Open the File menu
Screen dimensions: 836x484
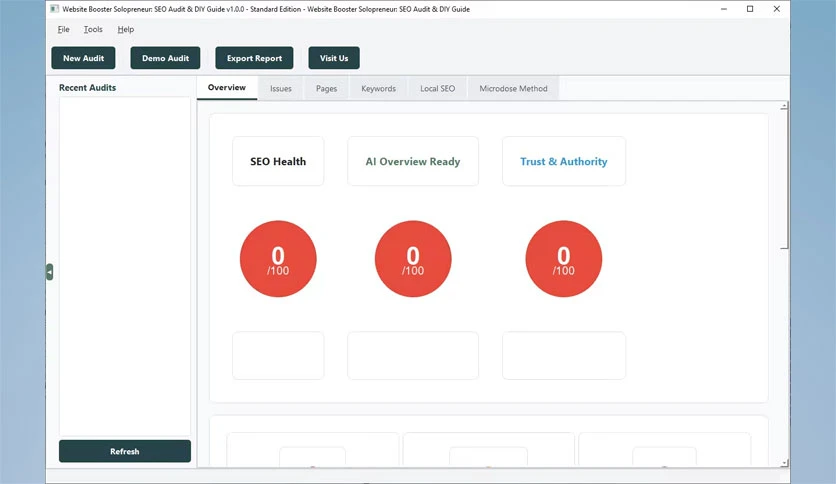63,29
